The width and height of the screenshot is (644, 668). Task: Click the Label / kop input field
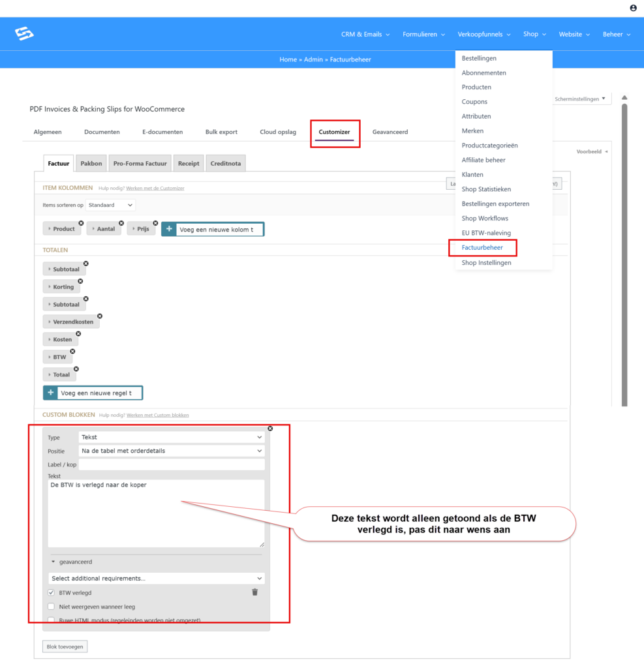[x=172, y=464]
